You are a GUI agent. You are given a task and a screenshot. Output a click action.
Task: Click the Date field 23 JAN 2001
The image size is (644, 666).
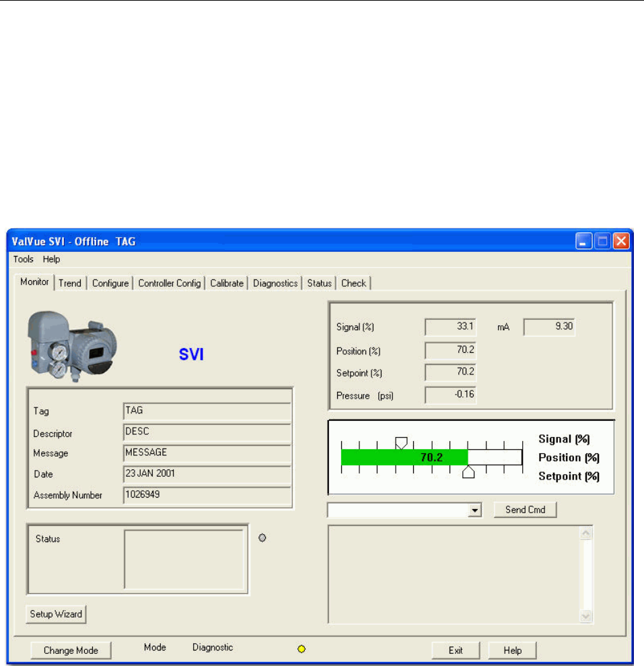(207, 474)
